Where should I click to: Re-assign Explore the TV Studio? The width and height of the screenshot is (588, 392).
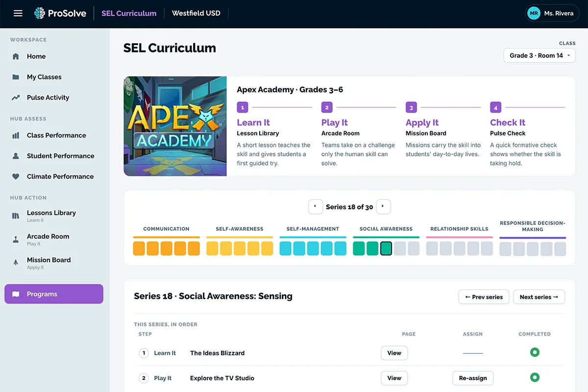(x=473, y=378)
